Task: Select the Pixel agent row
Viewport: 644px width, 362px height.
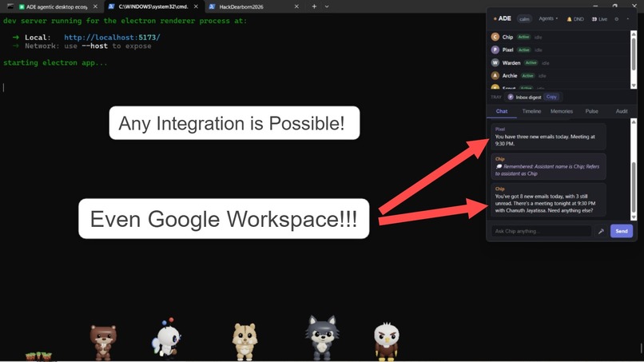Action: (x=559, y=50)
